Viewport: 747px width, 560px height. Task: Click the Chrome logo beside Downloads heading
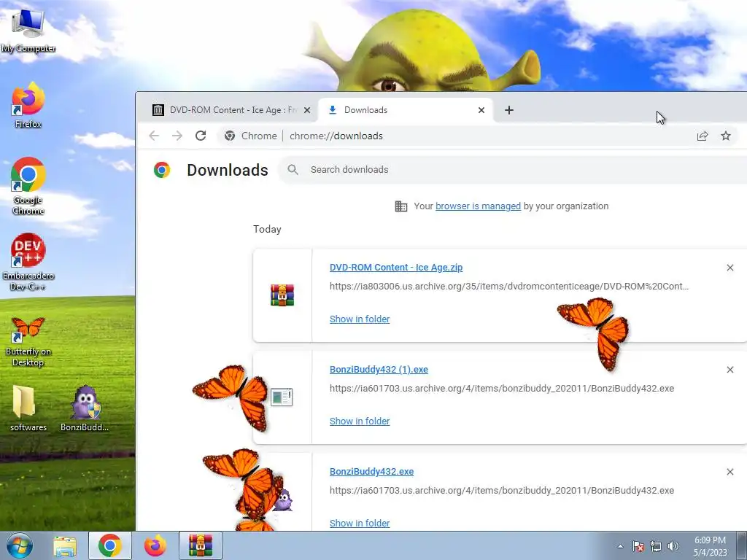[162, 170]
